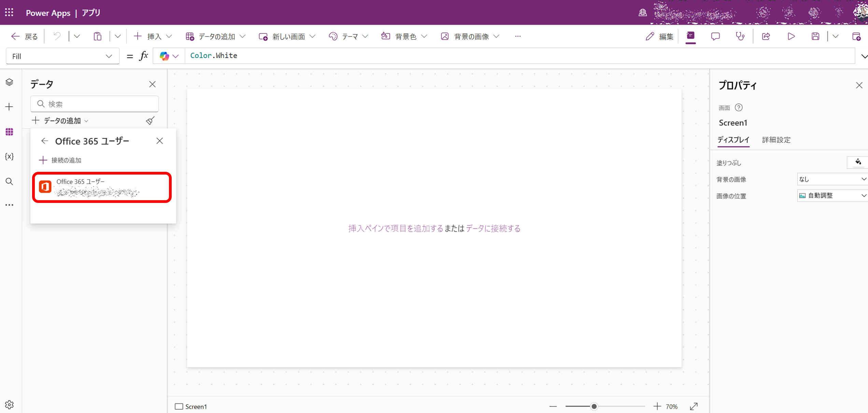This screenshot has width=868, height=413.
Task: Open the テーマ theme menu
Action: (x=348, y=36)
